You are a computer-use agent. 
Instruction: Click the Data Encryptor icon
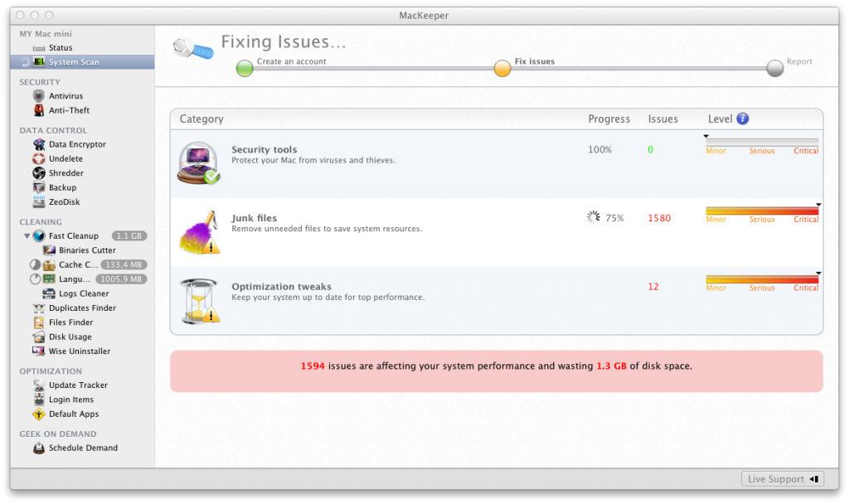pyautogui.click(x=38, y=144)
